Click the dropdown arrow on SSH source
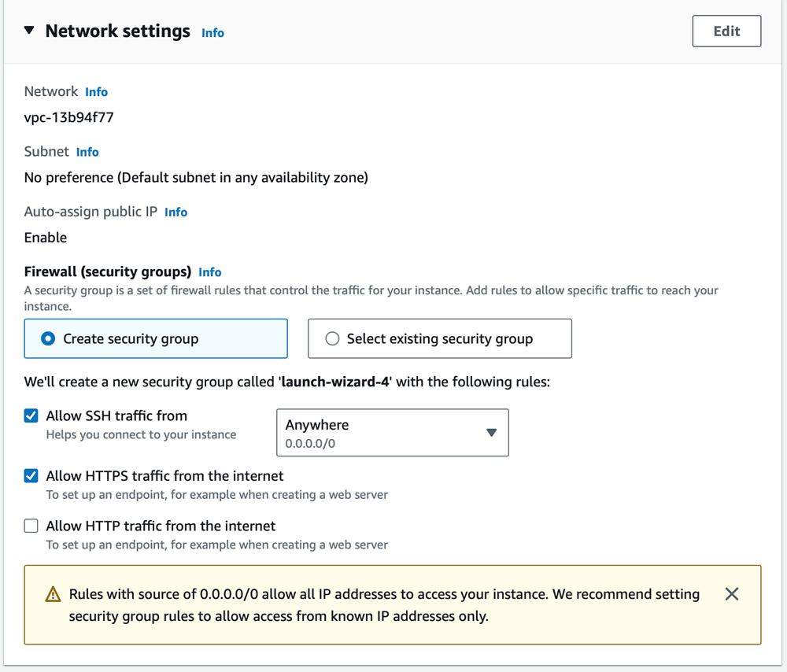787x672 pixels. click(x=491, y=433)
